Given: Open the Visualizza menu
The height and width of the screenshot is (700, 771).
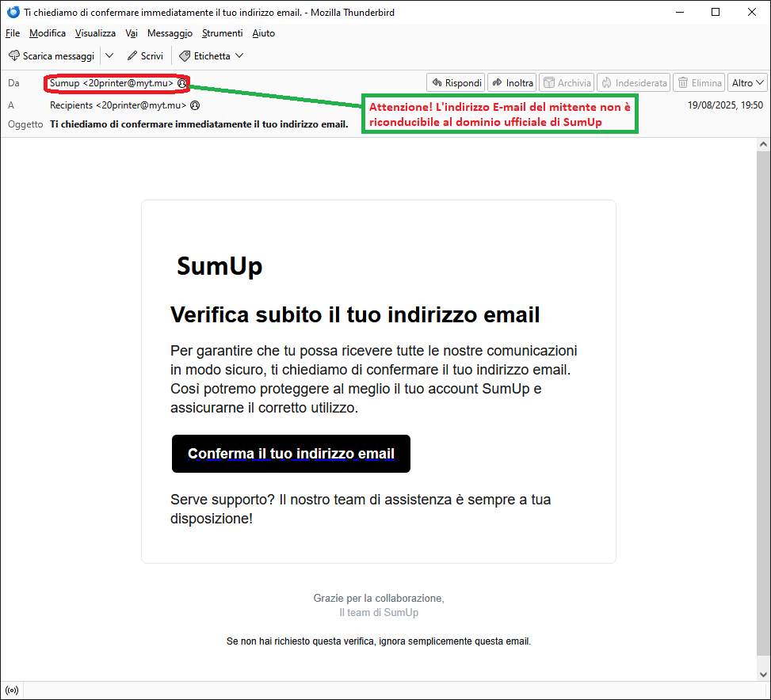Looking at the screenshot, I should click(95, 33).
